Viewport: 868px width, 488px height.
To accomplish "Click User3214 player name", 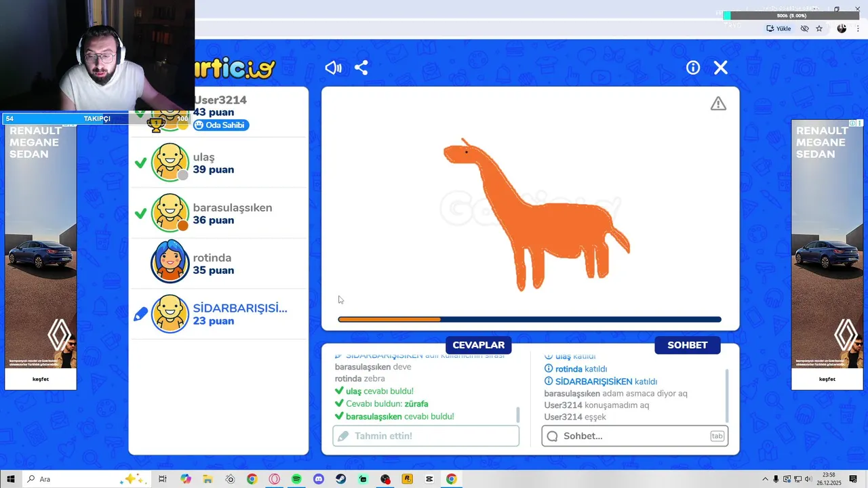I will pyautogui.click(x=220, y=100).
